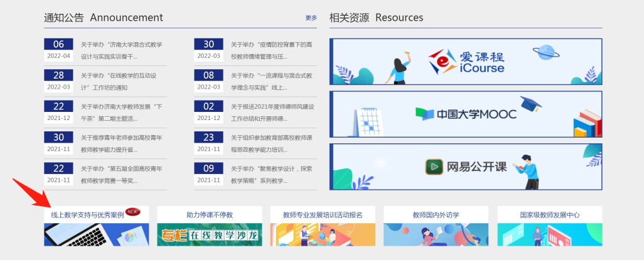Open 国家级教师发展中心 link
Viewport: 644px width, 264px height.
pos(549,215)
